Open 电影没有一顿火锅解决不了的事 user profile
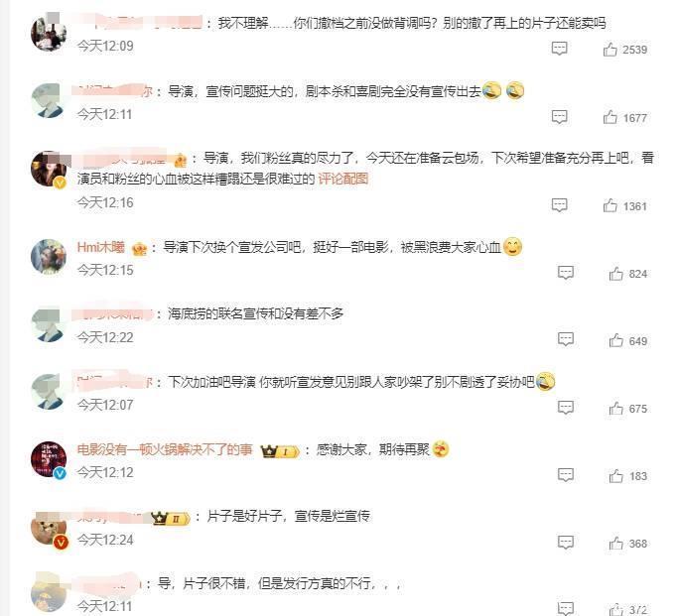The height and width of the screenshot is (616, 678). pyautogui.click(x=165, y=449)
